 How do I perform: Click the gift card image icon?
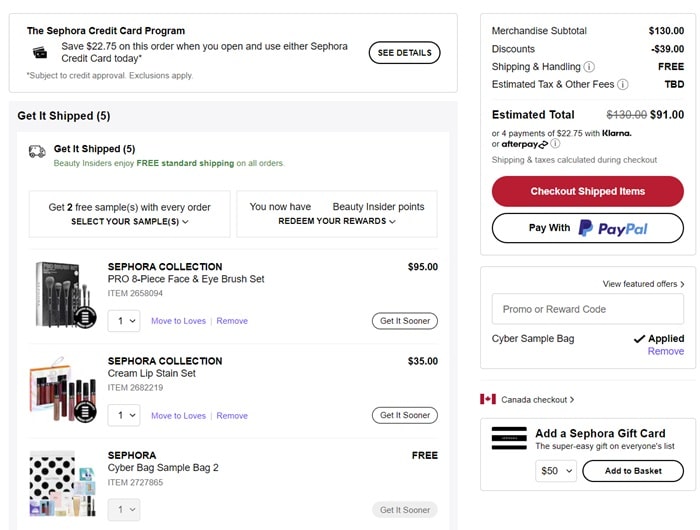tap(509, 438)
